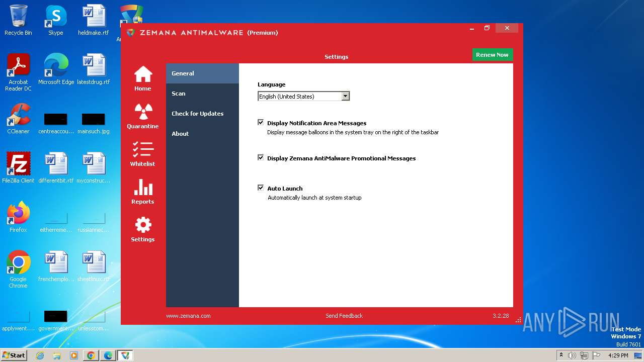Click the 4:29 PM system clock
Screen dimensions: 644x362
click(618, 355)
